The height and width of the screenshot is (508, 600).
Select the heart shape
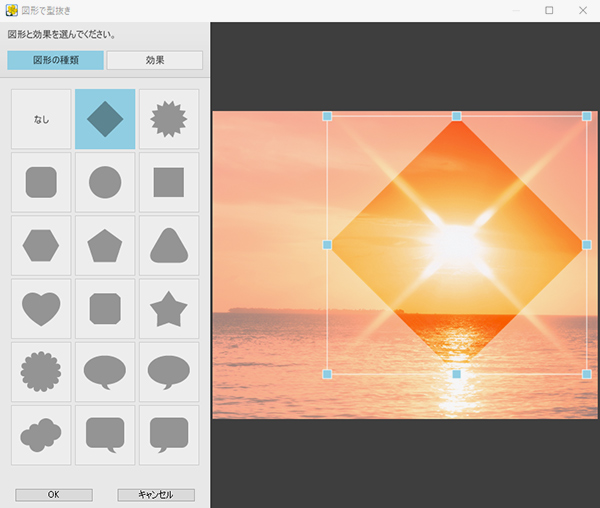point(41,309)
